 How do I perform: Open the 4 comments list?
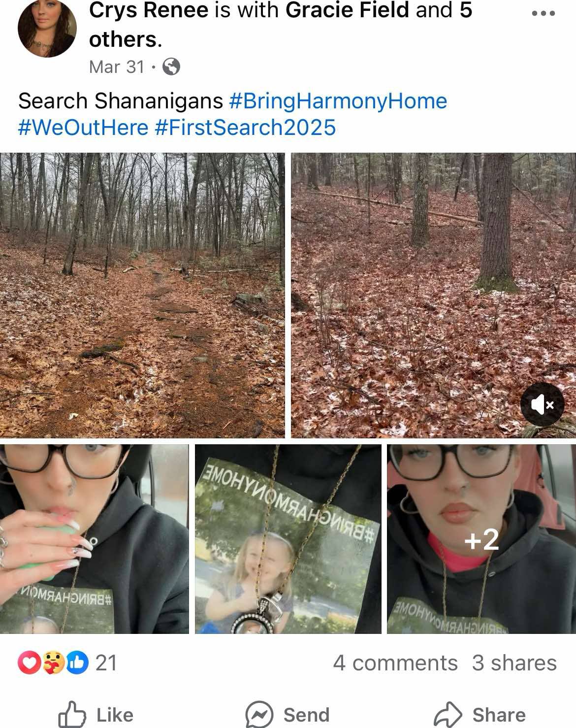pos(395,663)
